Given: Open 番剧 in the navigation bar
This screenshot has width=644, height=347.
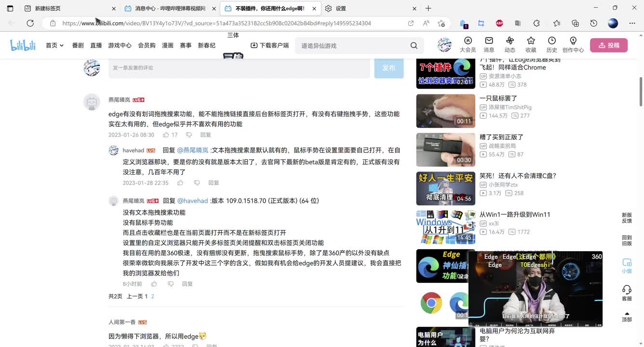Looking at the screenshot, I should coord(78,45).
